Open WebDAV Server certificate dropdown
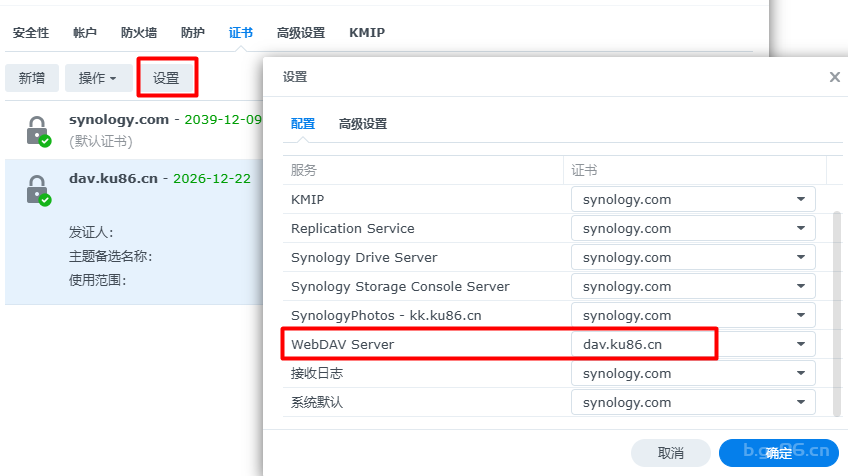 click(693, 345)
